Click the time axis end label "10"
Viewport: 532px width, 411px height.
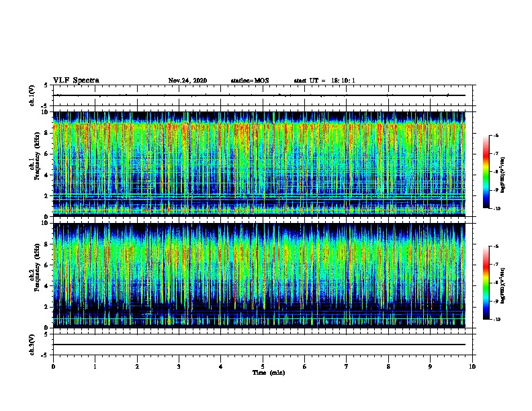472,367
